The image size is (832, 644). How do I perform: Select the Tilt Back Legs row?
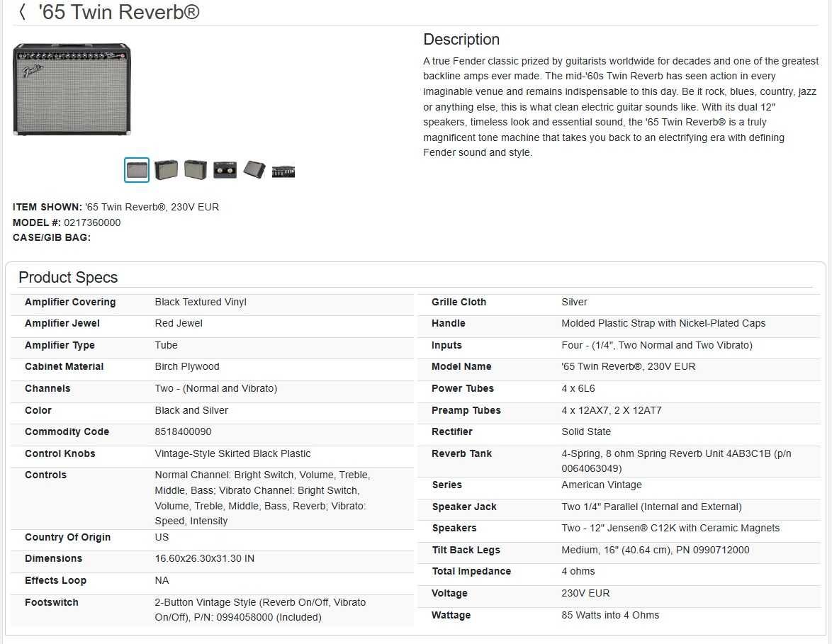click(619, 550)
